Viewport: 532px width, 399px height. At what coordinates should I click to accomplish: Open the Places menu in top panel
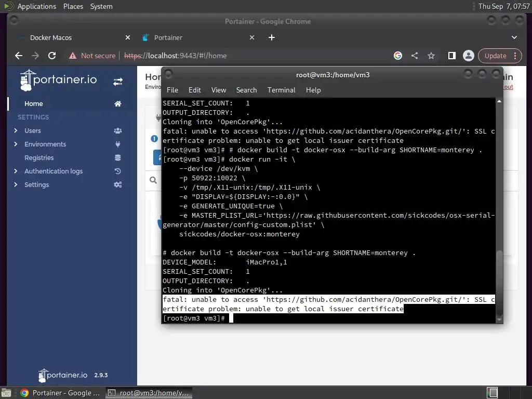point(73,6)
